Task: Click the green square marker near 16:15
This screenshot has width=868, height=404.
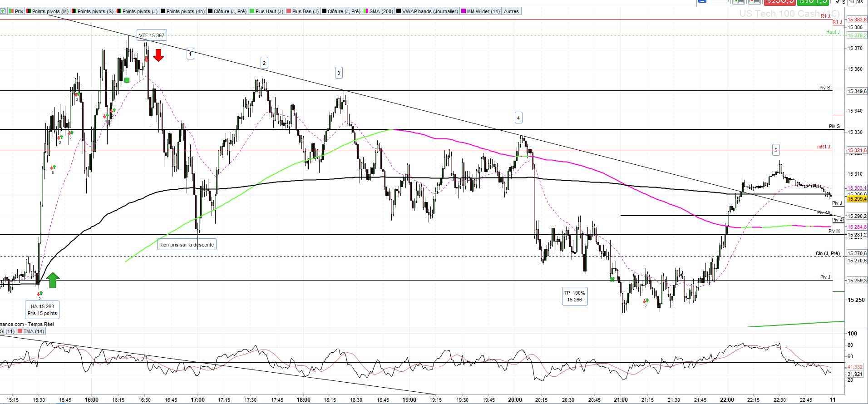Action: tap(127, 80)
